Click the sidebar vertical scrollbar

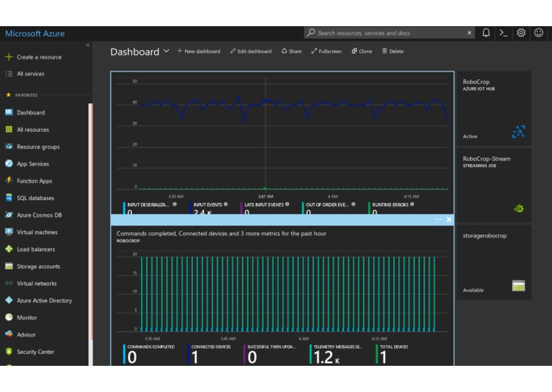[x=91, y=235]
